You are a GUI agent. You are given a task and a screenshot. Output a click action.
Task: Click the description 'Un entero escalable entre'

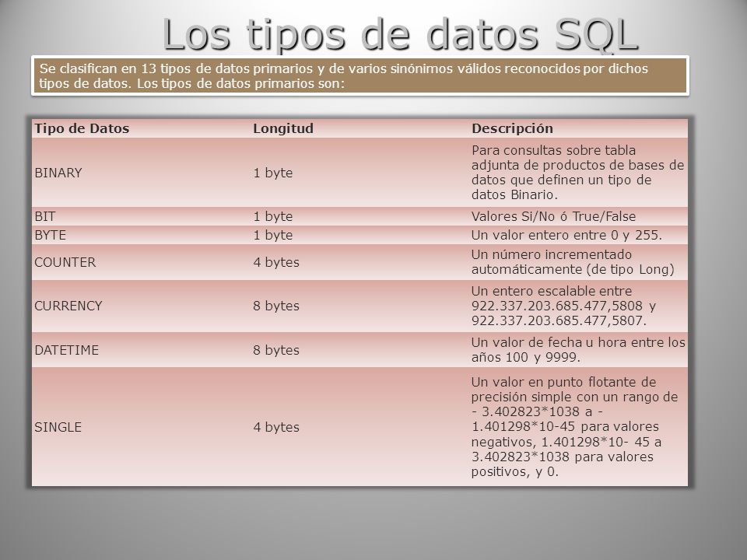point(563,305)
